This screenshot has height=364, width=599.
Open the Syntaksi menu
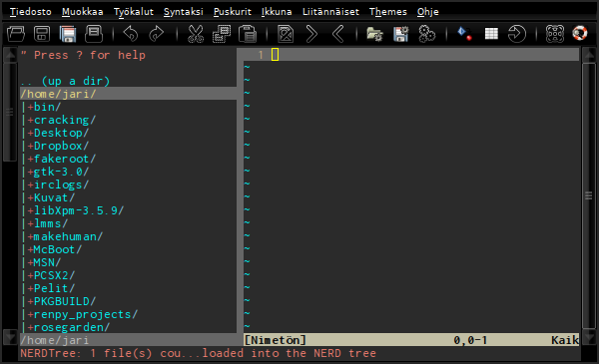pos(184,12)
